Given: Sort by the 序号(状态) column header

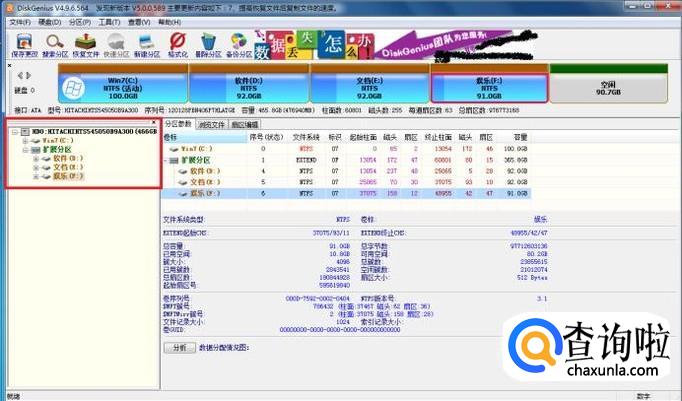Looking at the screenshot, I should (x=267, y=137).
